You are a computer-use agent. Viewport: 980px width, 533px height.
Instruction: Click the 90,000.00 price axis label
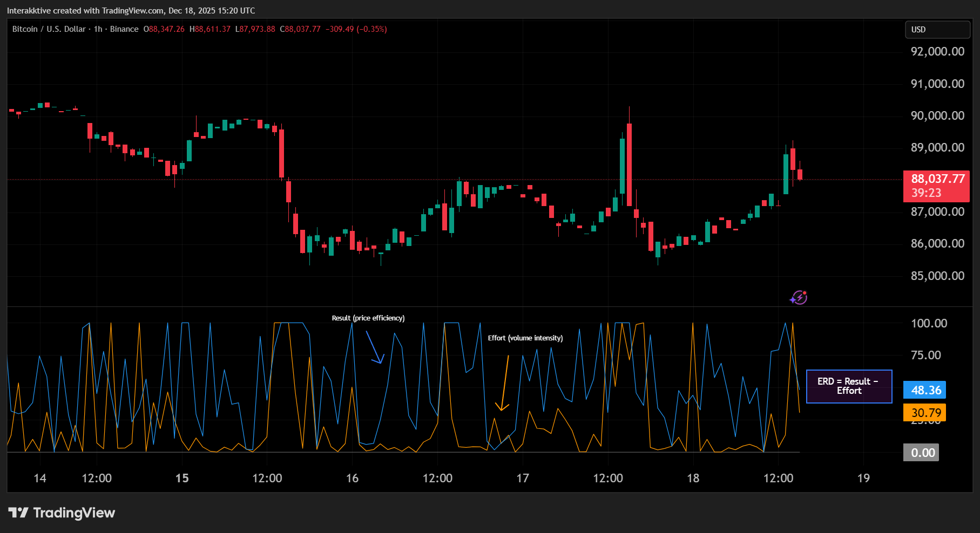[937, 115]
